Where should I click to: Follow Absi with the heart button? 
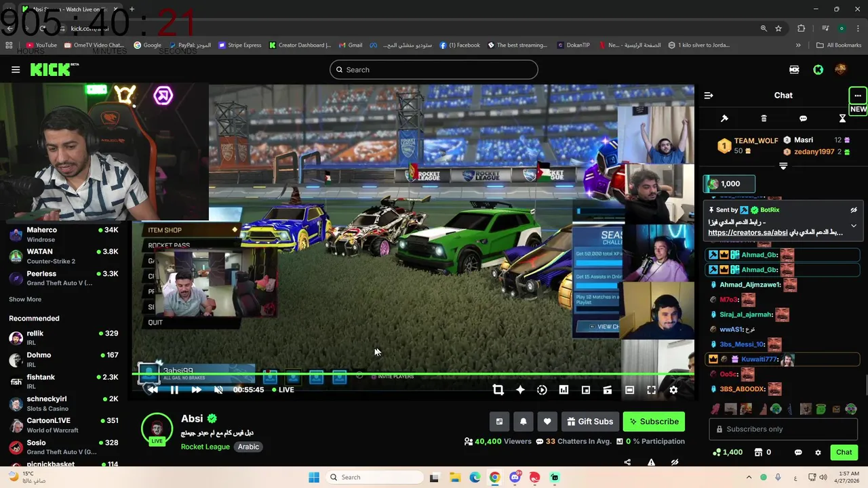547,422
